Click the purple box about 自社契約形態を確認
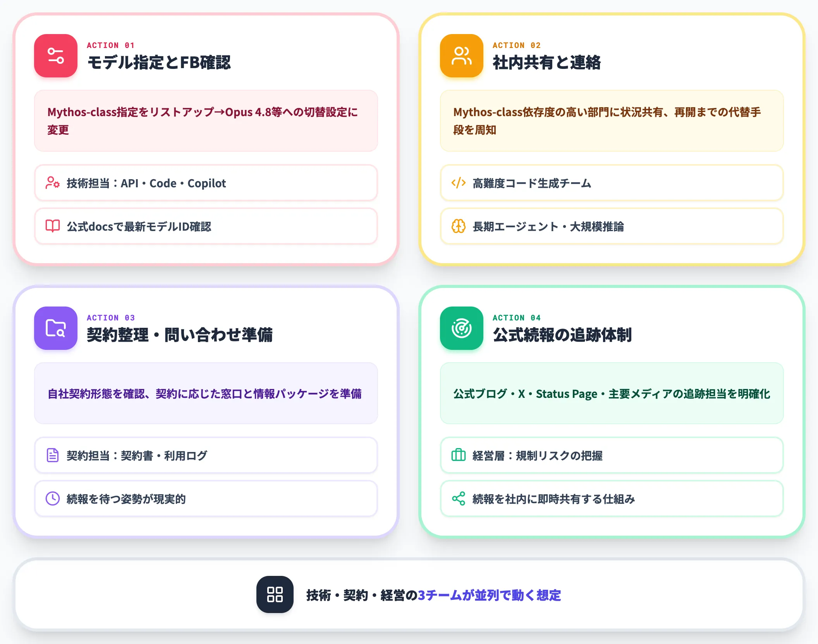 [206, 393]
